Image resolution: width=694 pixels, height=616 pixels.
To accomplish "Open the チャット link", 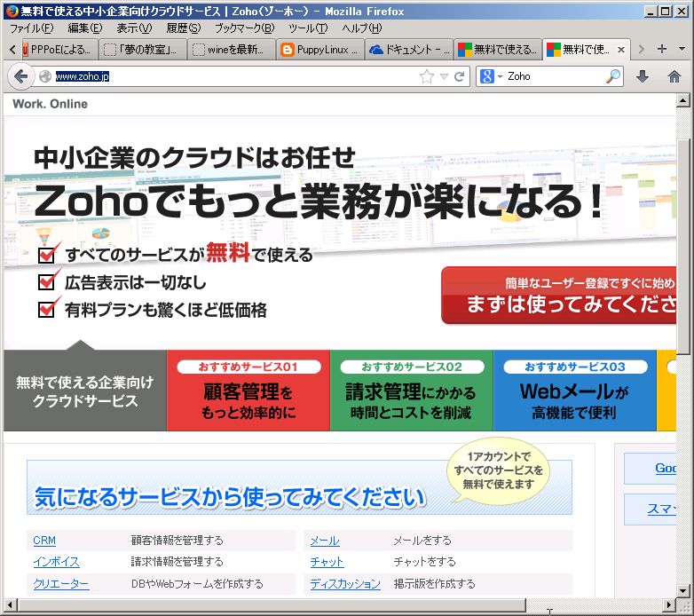I will coord(327,562).
